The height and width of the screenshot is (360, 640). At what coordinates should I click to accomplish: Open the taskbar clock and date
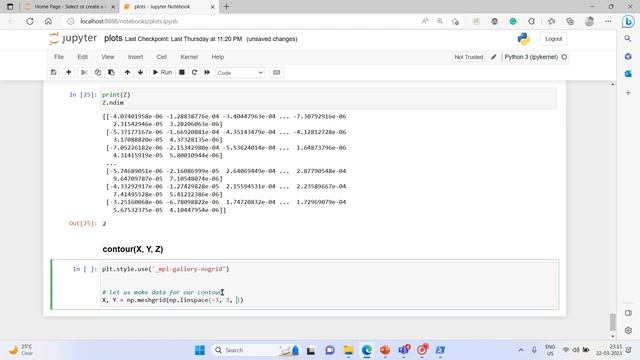tap(609, 350)
